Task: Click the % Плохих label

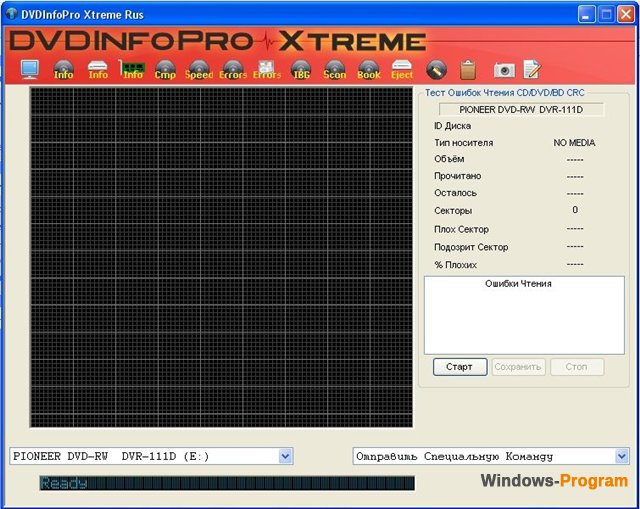Action: 456,265
